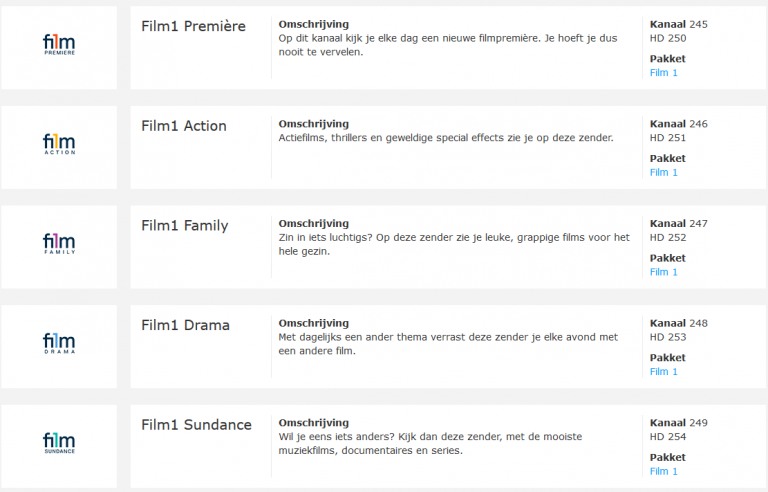Click Kanaal 248 number for Film1 Drama
Image resolution: width=768 pixels, height=492 pixels.
[x=697, y=324]
